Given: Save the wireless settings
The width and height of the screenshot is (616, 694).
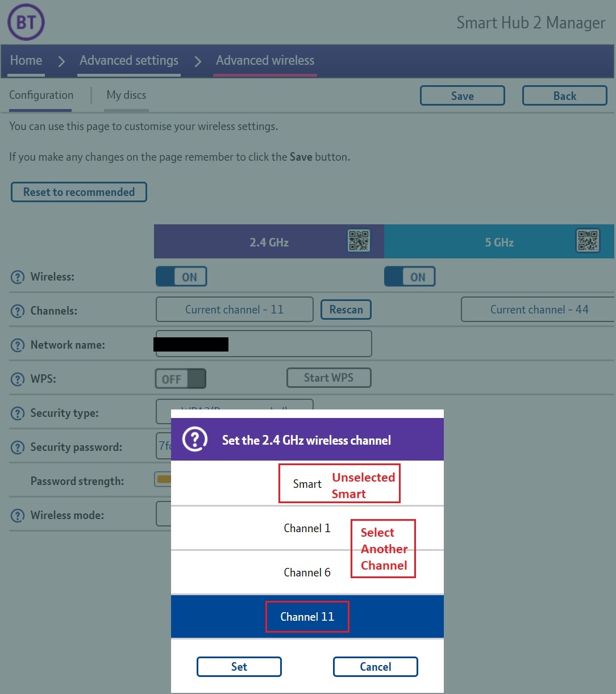Looking at the screenshot, I should pyautogui.click(x=462, y=95).
